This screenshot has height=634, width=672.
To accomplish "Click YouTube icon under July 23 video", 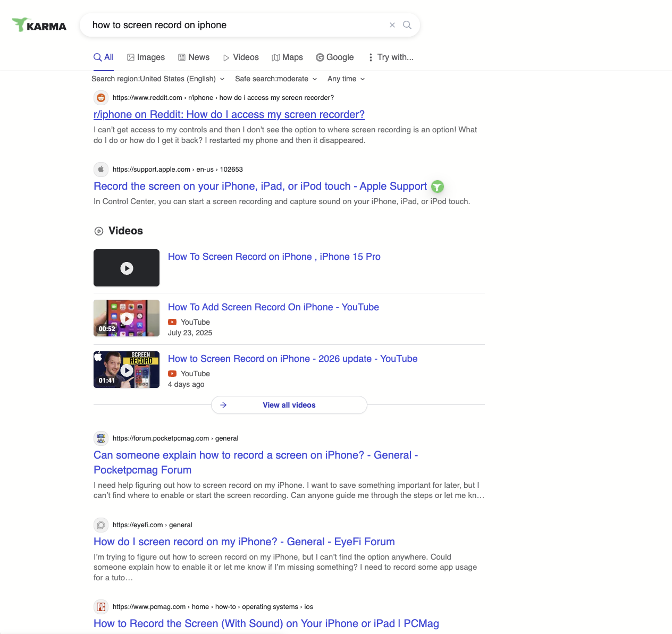I will tap(172, 322).
